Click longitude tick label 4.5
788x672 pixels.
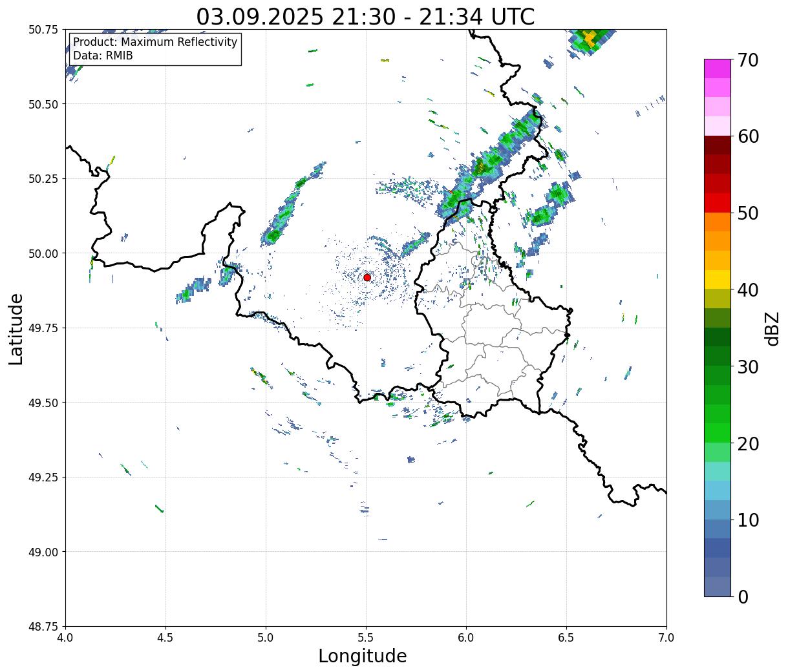(165, 638)
